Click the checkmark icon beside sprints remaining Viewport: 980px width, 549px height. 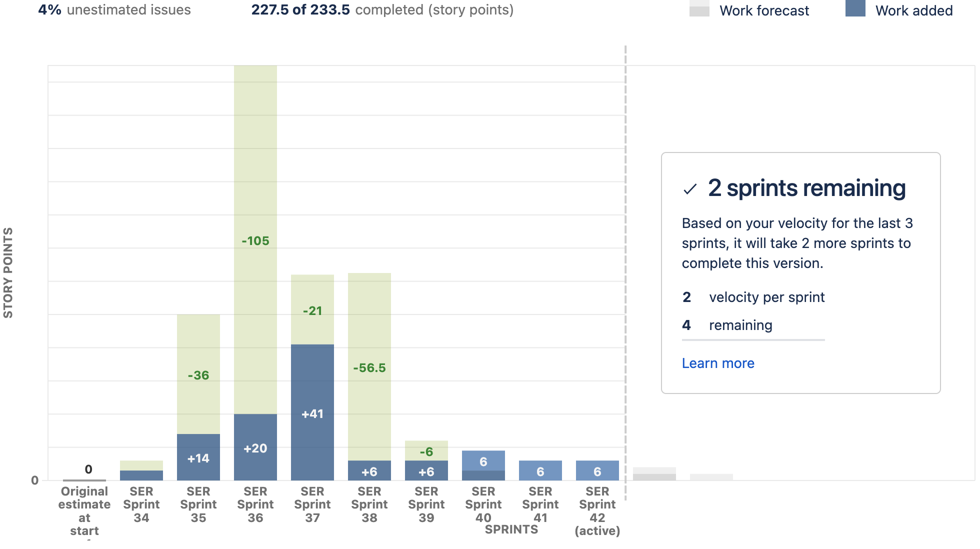[690, 189]
